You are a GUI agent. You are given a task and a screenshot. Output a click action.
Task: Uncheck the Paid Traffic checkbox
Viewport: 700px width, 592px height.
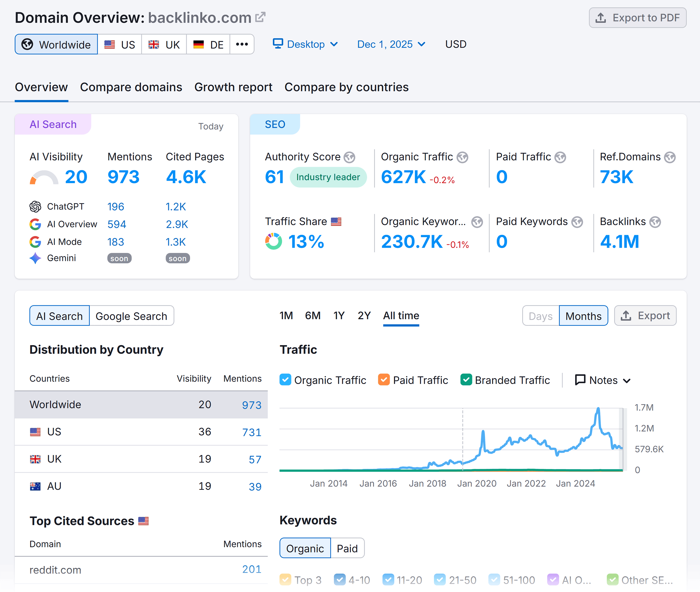(x=384, y=380)
